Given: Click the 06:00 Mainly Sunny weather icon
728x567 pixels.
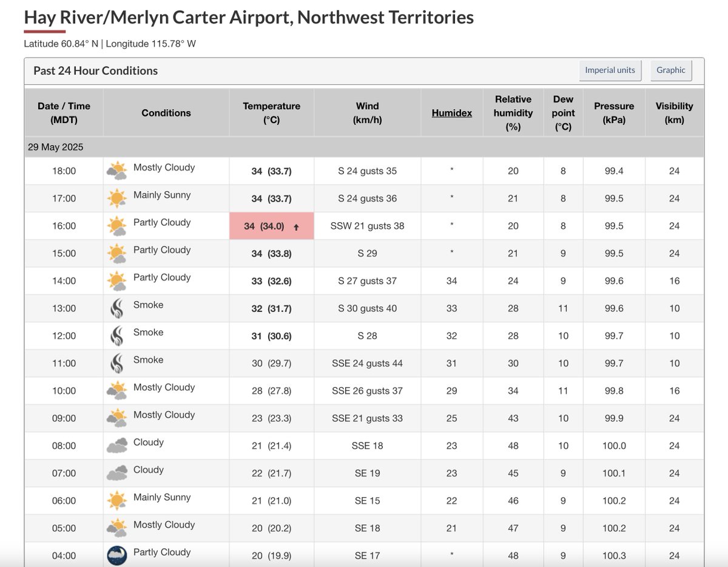Looking at the screenshot, I should coord(116,500).
